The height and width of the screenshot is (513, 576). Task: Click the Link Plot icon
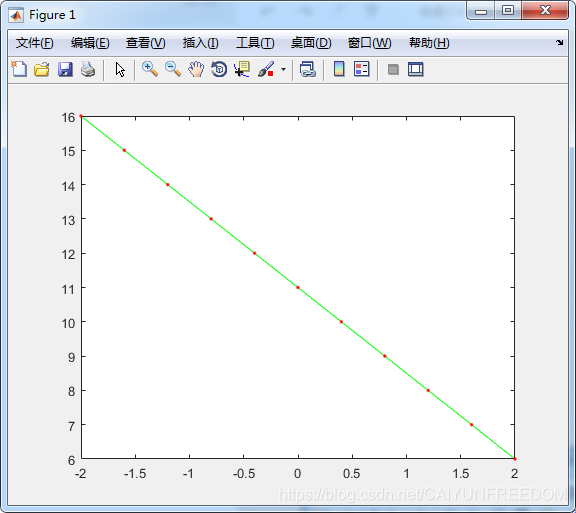(308, 69)
